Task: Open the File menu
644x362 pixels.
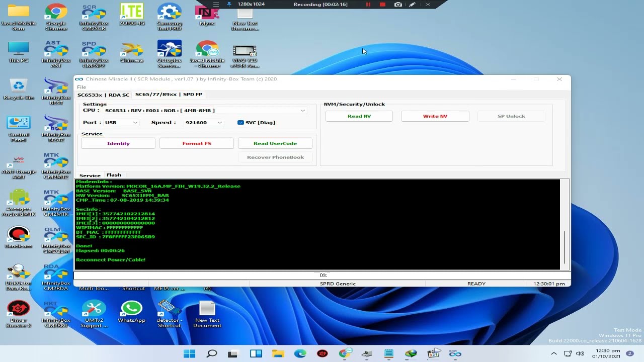Action: click(x=82, y=87)
